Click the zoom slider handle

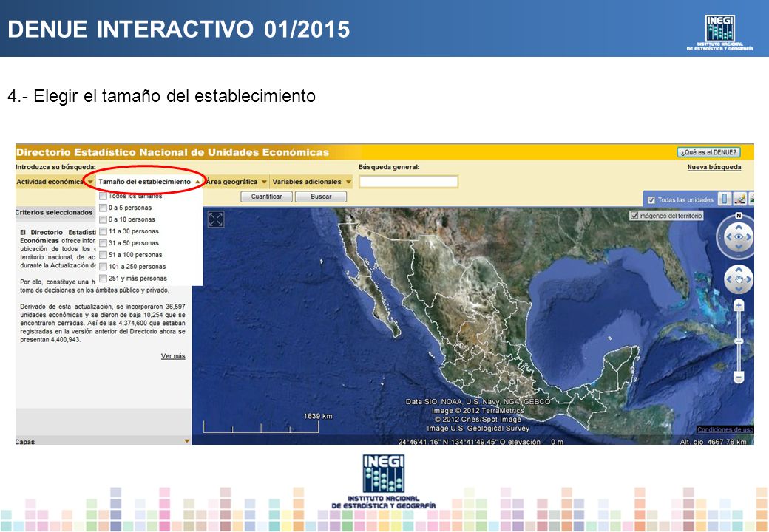coord(739,341)
